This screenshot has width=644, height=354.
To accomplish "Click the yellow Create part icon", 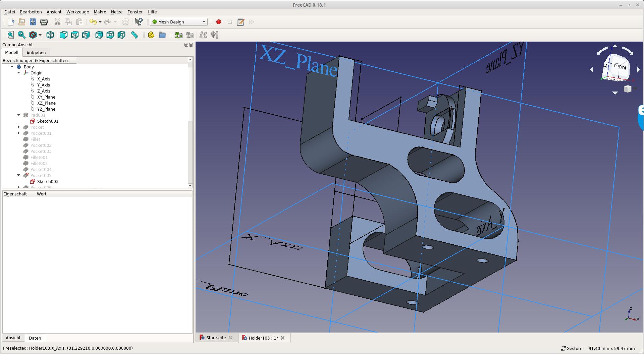I will tap(151, 35).
